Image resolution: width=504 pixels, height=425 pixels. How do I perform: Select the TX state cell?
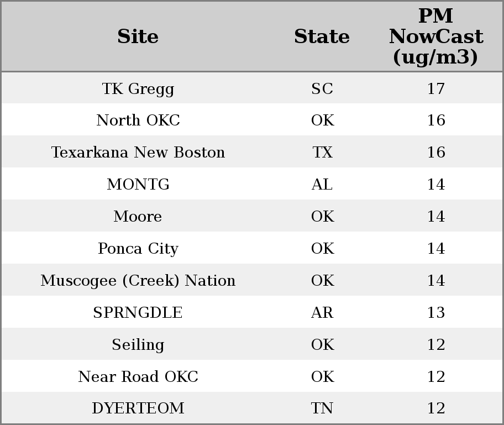(322, 153)
